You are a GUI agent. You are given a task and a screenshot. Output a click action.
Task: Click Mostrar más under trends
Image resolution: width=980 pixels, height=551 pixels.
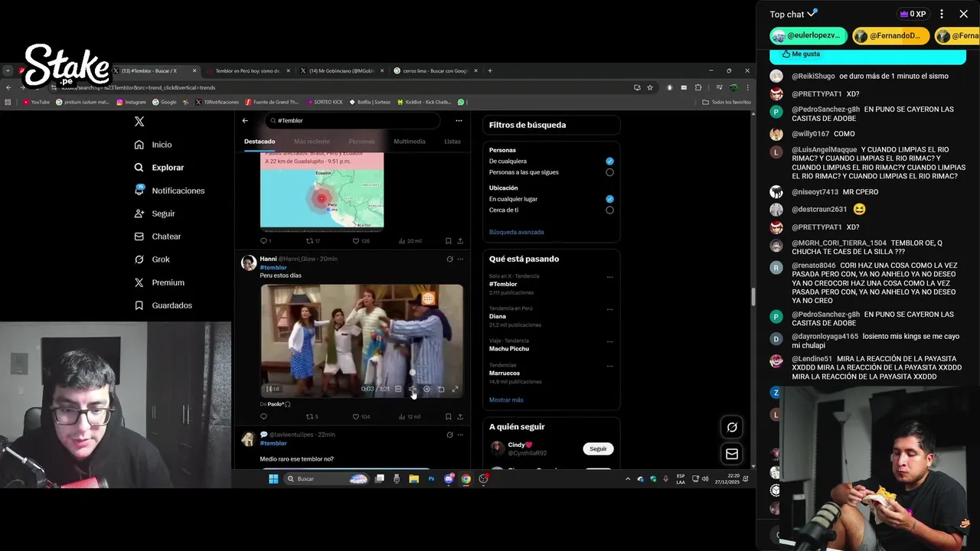506,400
